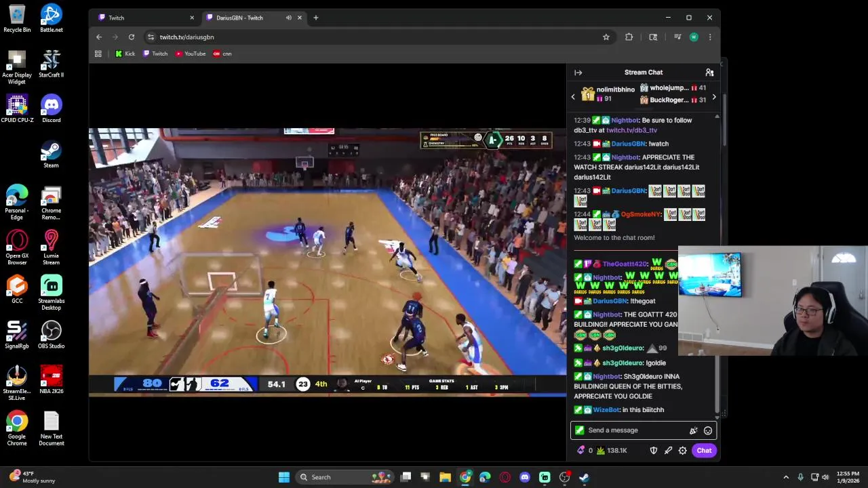The width and height of the screenshot is (868, 488).
Task: Open the chat community users list icon
Action: [709, 73]
